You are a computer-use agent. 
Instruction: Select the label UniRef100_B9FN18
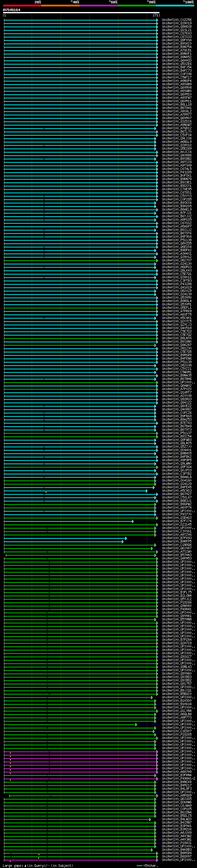pos(176,416)
